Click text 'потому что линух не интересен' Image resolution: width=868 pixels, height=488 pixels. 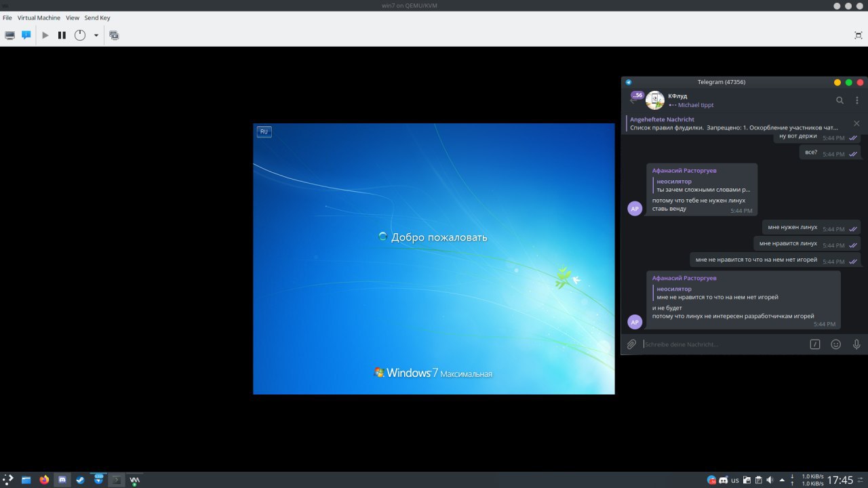733,316
